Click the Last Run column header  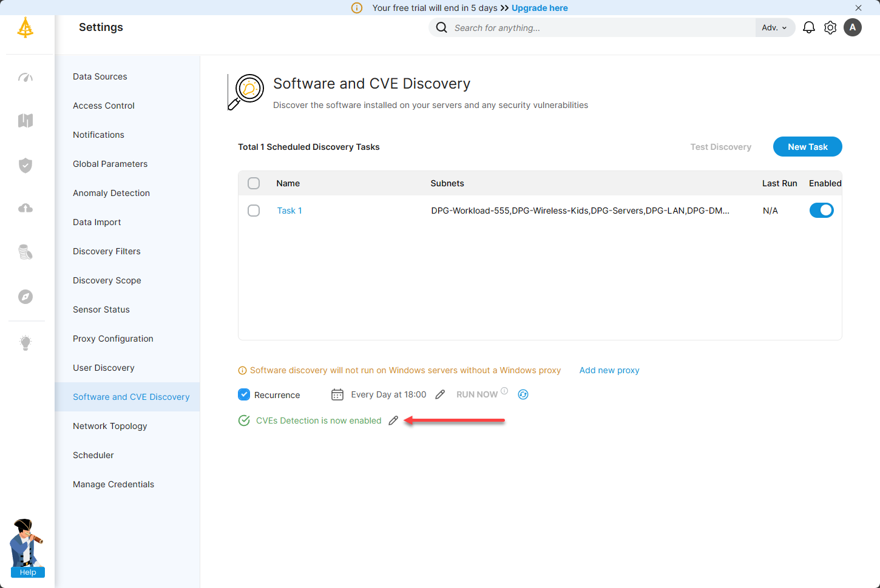780,183
